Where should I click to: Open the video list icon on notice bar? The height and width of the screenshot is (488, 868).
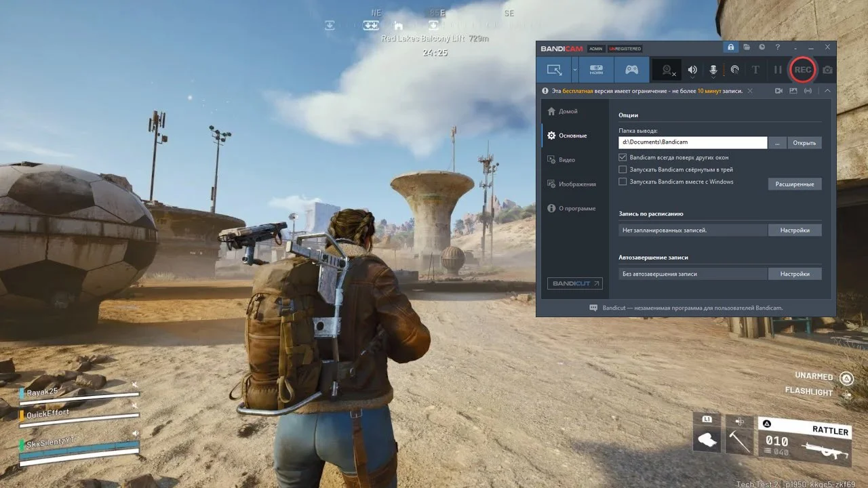point(779,91)
